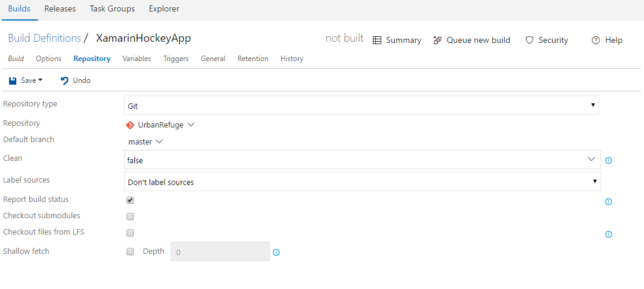Click the Checkout submodules label
644x289 pixels.
[42, 215]
